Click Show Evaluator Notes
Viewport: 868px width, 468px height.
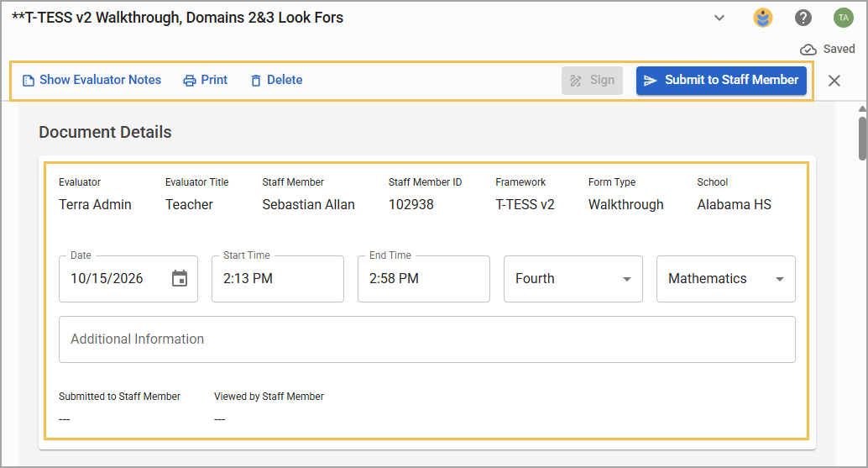click(92, 81)
